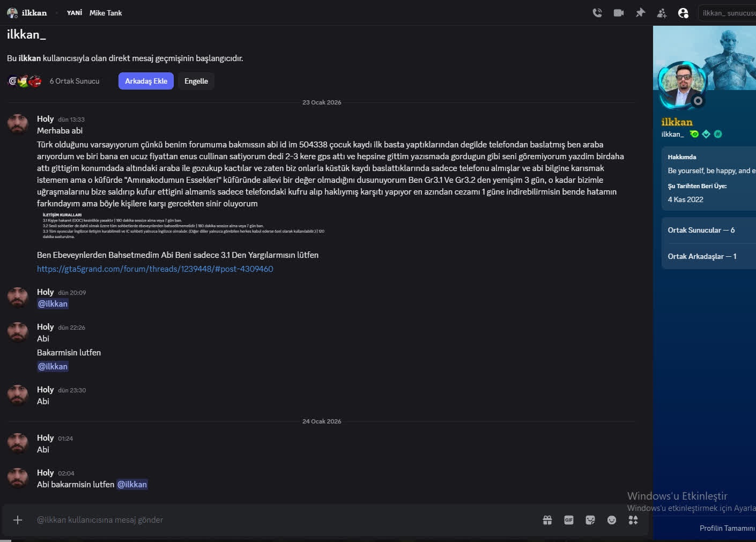
Task: Open the Apps menu in the message bar
Action: tap(633, 520)
